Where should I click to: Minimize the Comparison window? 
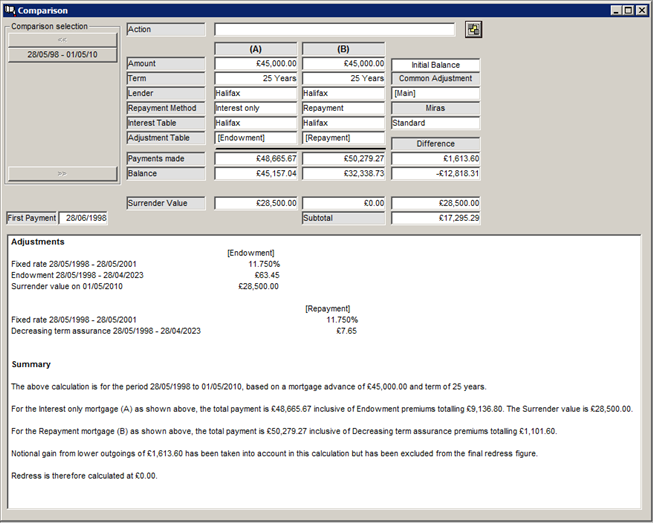pyautogui.click(x=616, y=10)
